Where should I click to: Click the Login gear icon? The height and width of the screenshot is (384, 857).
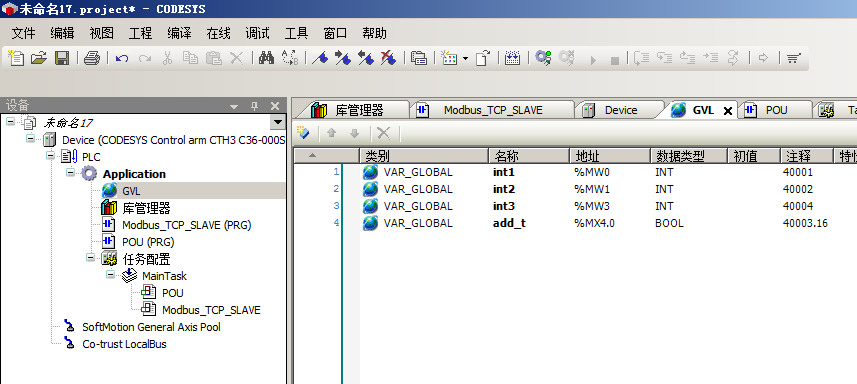pyautogui.click(x=543, y=58)
